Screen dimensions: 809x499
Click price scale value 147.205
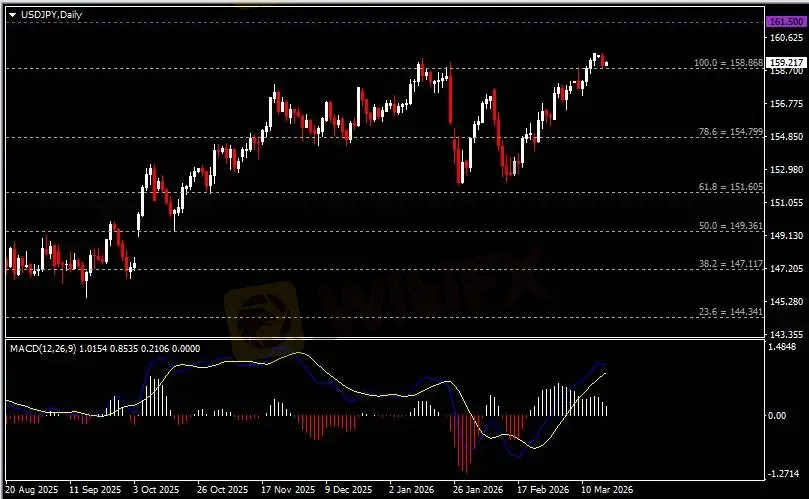click(x=786, y=268)
